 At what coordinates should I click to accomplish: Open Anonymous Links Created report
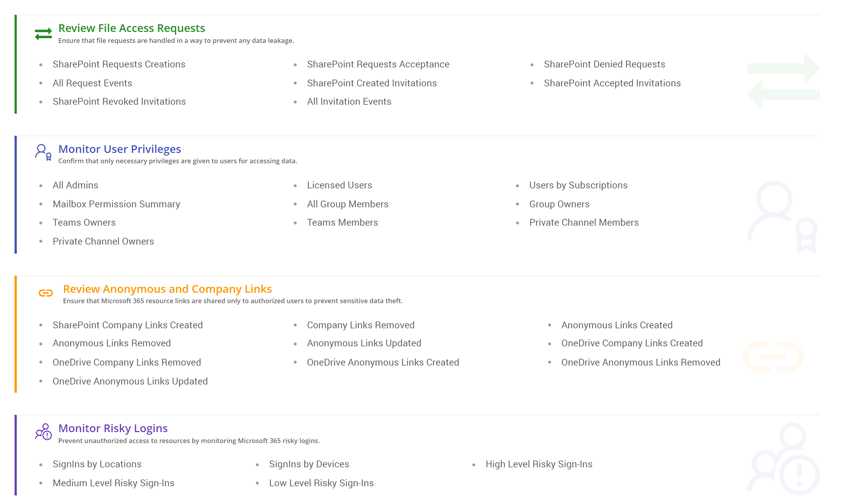click(616, 325)
